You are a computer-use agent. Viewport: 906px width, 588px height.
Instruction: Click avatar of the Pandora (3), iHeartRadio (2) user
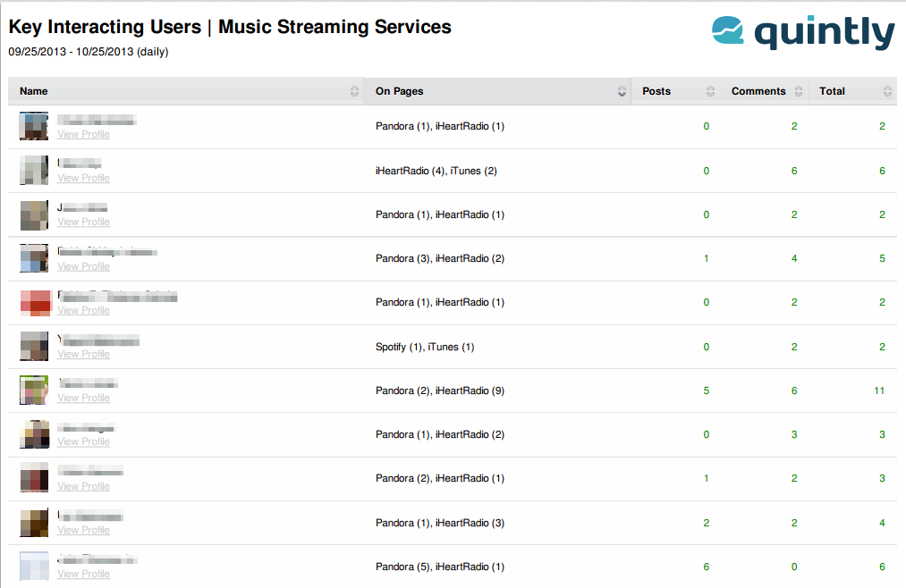34,258
